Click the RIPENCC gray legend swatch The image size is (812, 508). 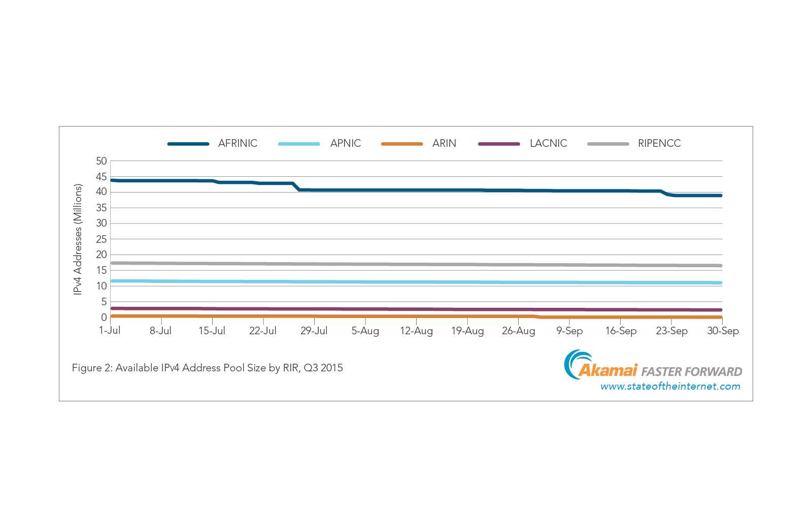tap(608, 144)
